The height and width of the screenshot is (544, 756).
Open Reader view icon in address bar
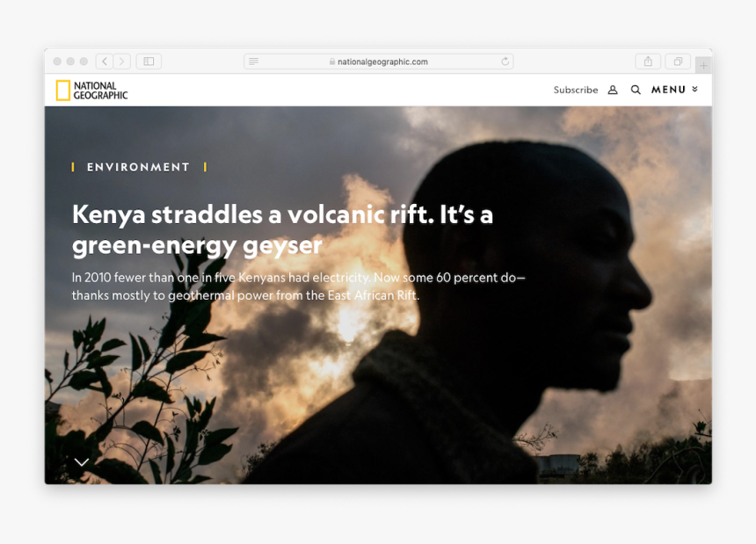253,62
